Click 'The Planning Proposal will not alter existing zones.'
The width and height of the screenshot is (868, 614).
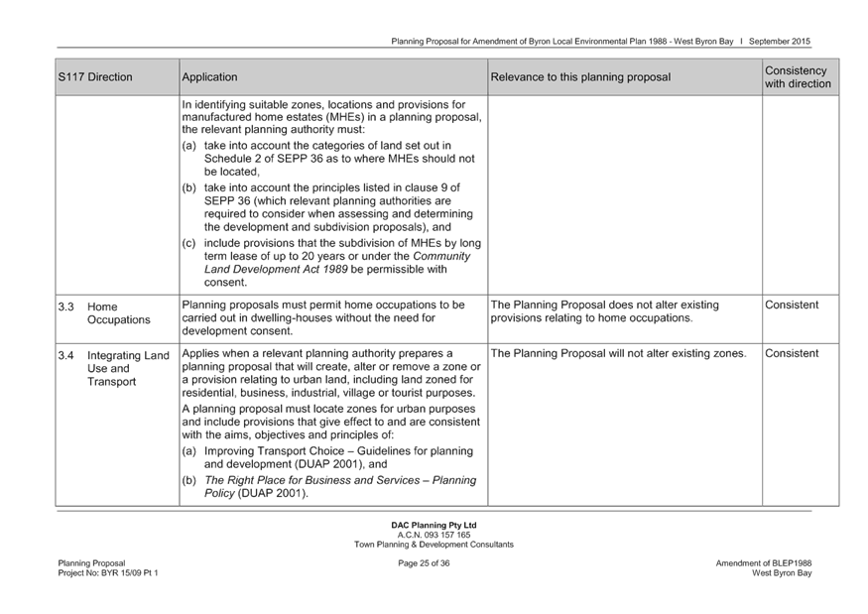coord(618,354)
